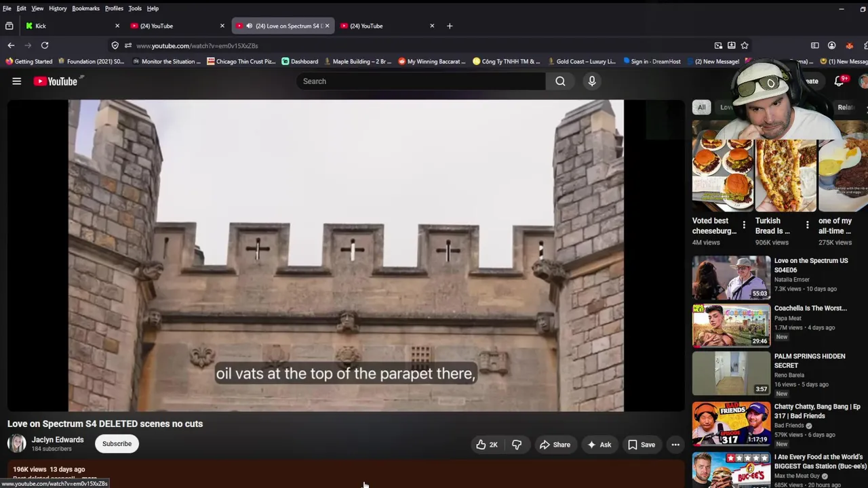
Task: Click the video title Love on Spectrum S4
Action: coord(105,424)
